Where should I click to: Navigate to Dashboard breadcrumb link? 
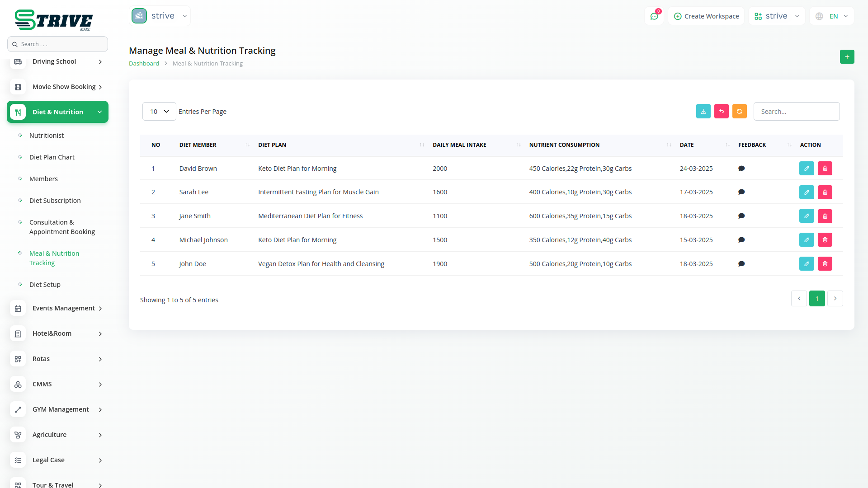click(x=144, y=64)
